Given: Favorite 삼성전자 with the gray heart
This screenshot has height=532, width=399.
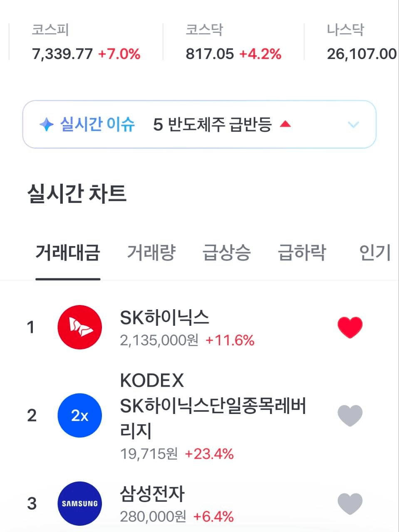Looking at the screenshot, I should pyautogui.click(x=350, y=503).
